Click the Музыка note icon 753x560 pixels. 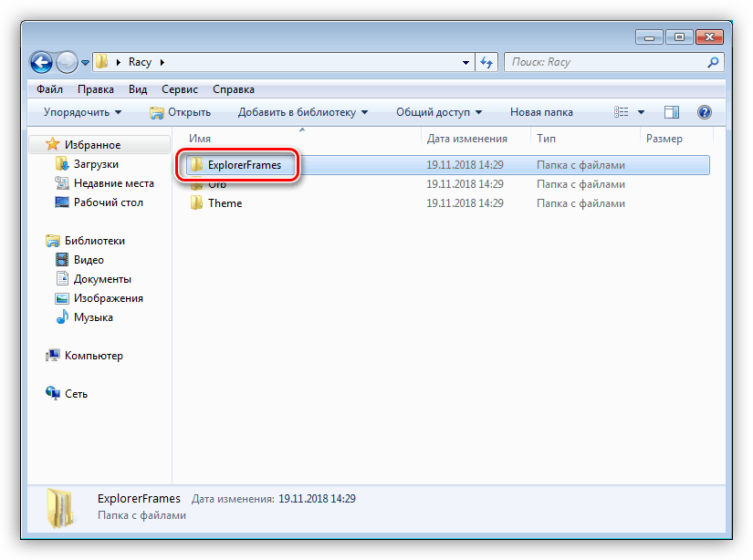[62, 316]
